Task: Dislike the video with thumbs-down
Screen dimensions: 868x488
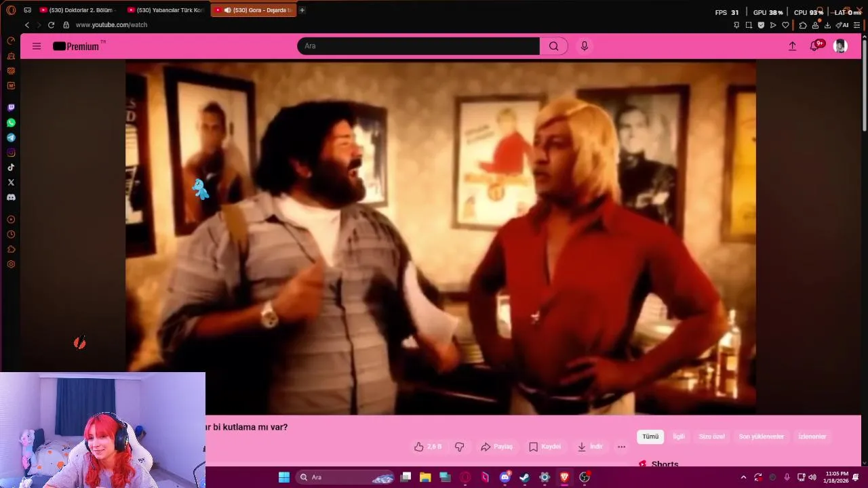Action: point(459,447)
